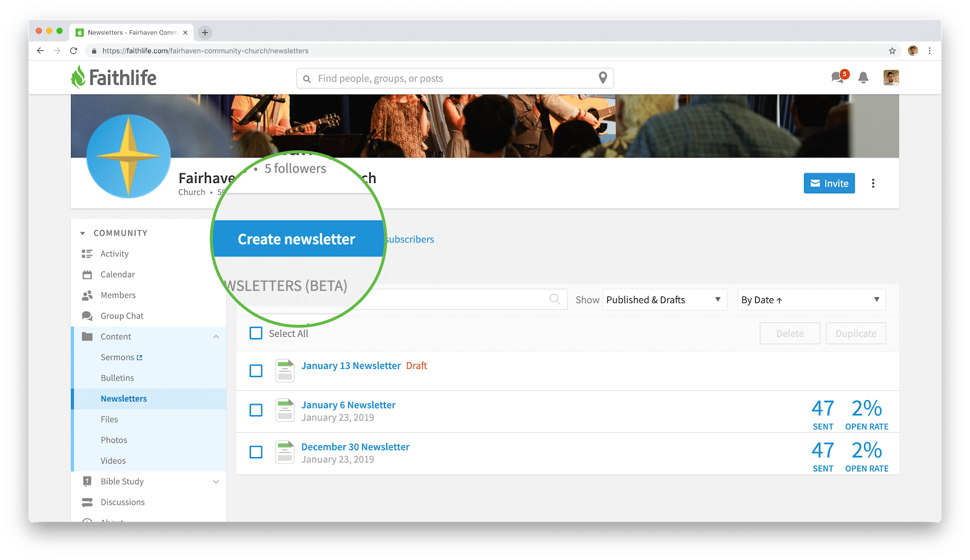
Task: Check the January 13 Newsletter checkbox
Action: coord(256,370)
